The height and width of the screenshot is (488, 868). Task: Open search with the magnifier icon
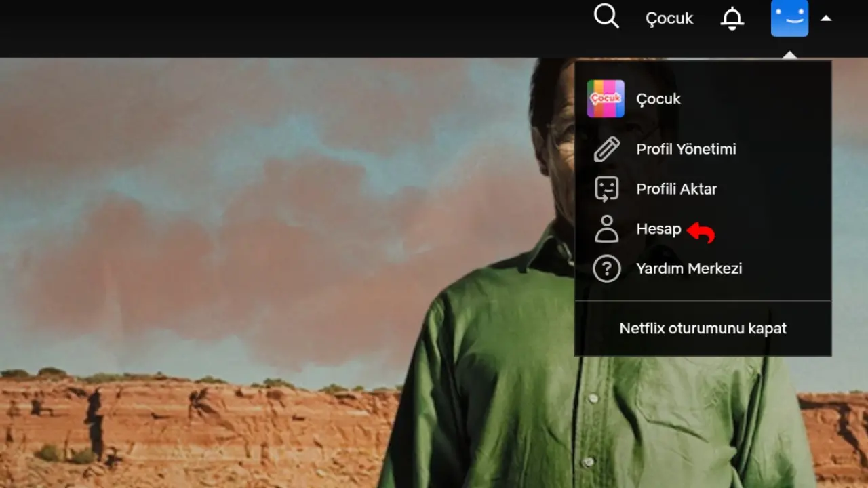pyautogui.click(x=606, y=16)
